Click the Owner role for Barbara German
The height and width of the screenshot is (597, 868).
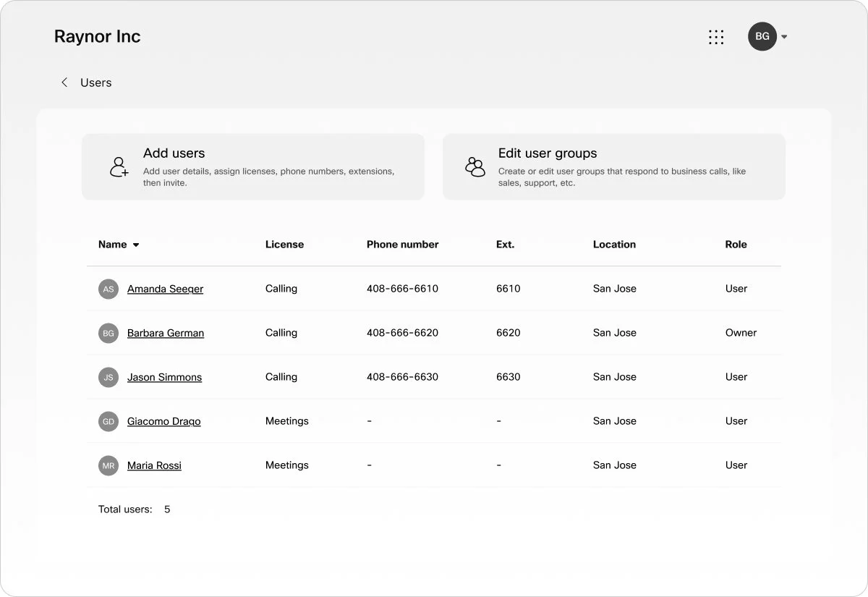pyautogui.click(x=741, y=333)
